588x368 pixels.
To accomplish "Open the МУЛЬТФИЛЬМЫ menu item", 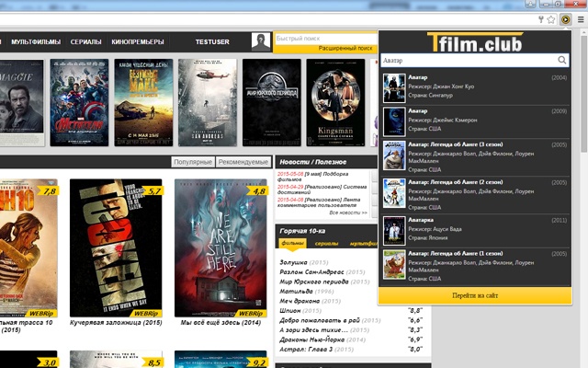I will point(36,41).
